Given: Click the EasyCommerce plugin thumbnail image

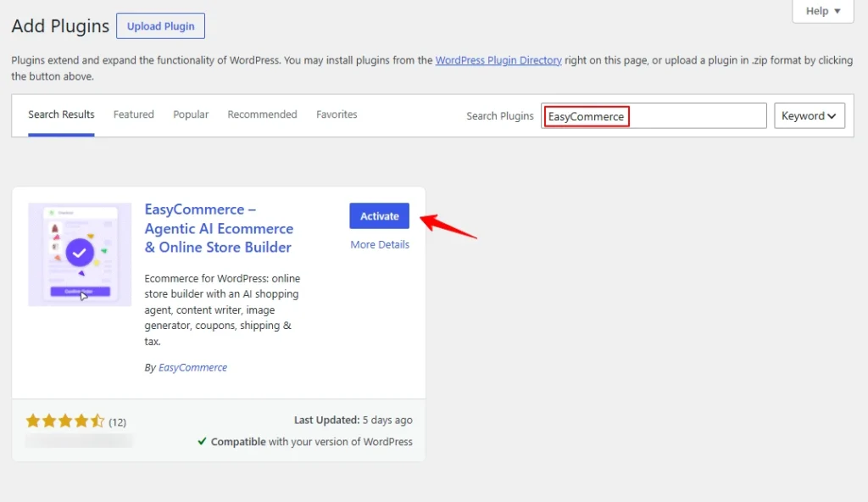Looking at the screenshot, I should click(80, 254).
